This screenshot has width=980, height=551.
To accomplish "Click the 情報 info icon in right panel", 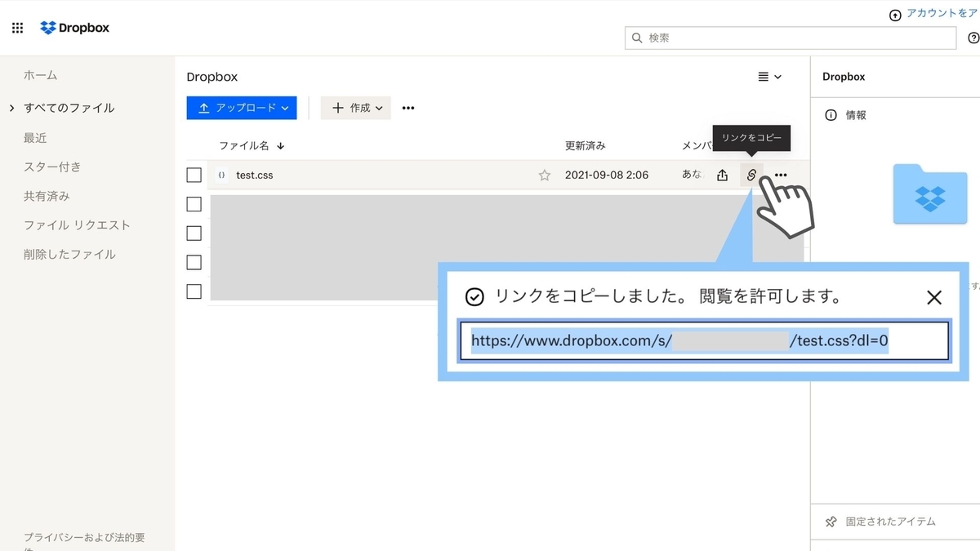I will [x=831, y=115].
